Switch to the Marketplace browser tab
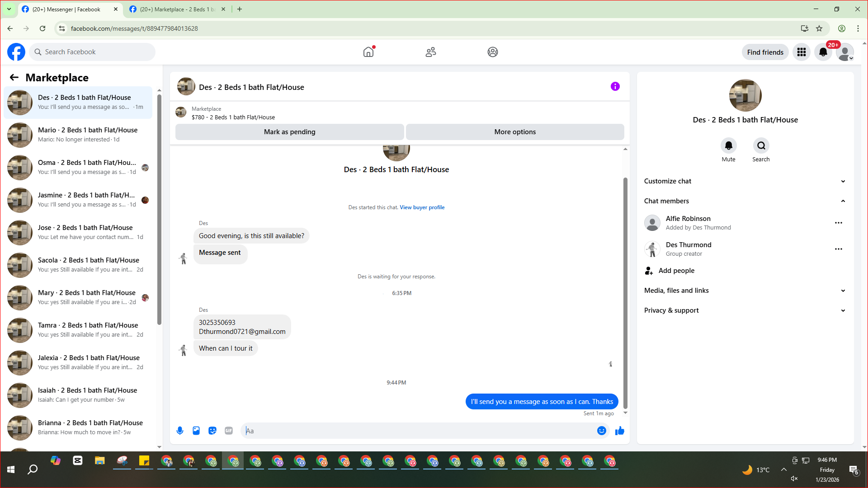This screenshot has width=868, height=488. pos(176,9)
